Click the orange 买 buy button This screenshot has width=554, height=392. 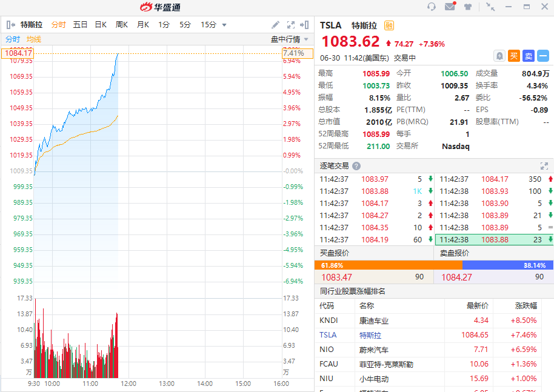point(514,56)
